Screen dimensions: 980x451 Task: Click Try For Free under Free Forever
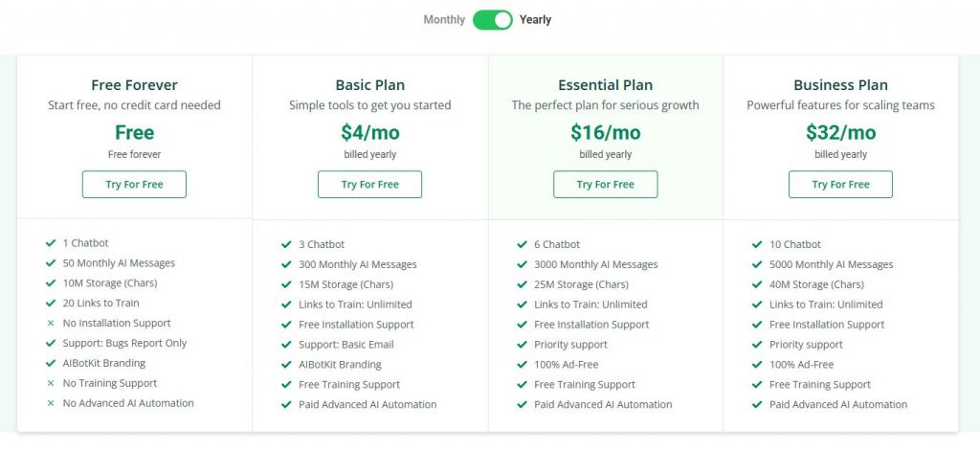[x=134, y=185]
